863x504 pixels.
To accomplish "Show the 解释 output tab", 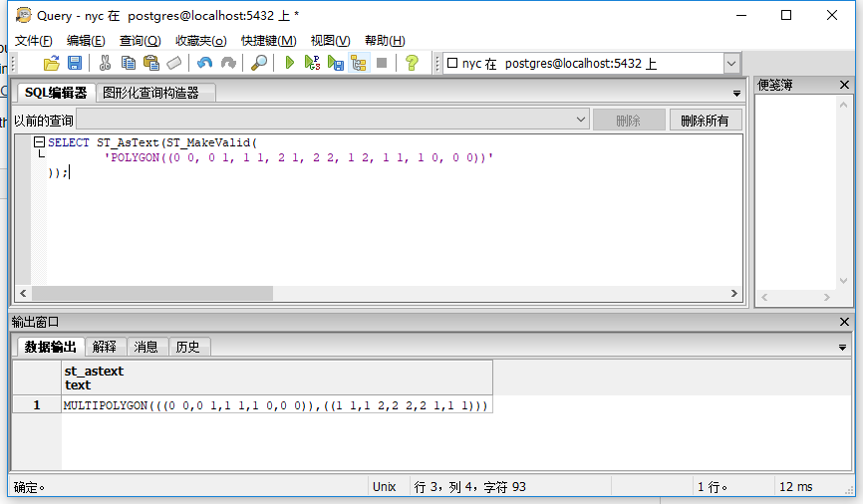I will click(105, 347).
